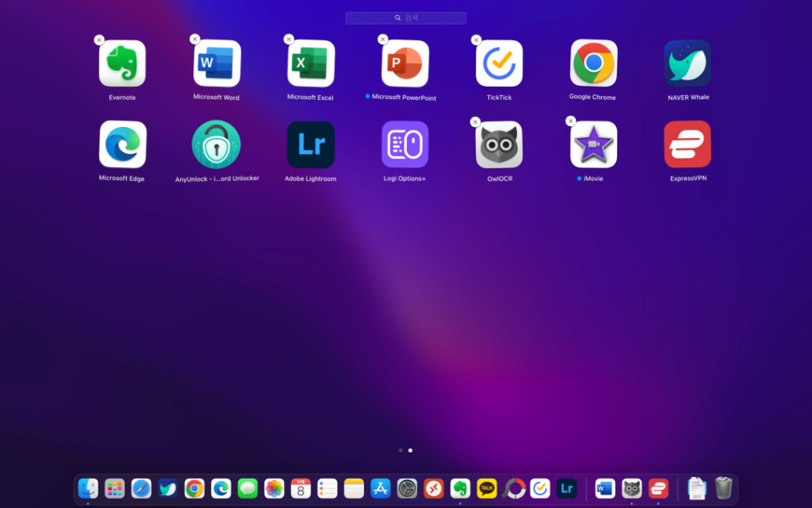
Task: Launch OwlOCR from the Launchpad grid
Action: (x=499, y=145)
